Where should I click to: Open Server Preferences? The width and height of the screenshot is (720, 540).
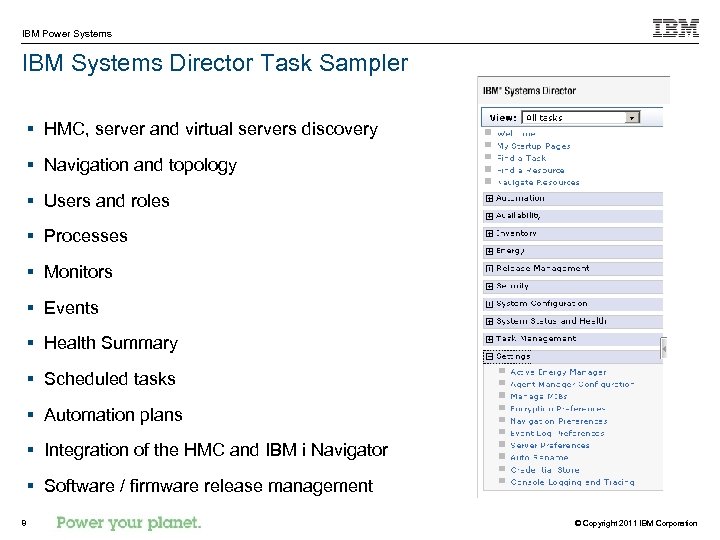550,445
